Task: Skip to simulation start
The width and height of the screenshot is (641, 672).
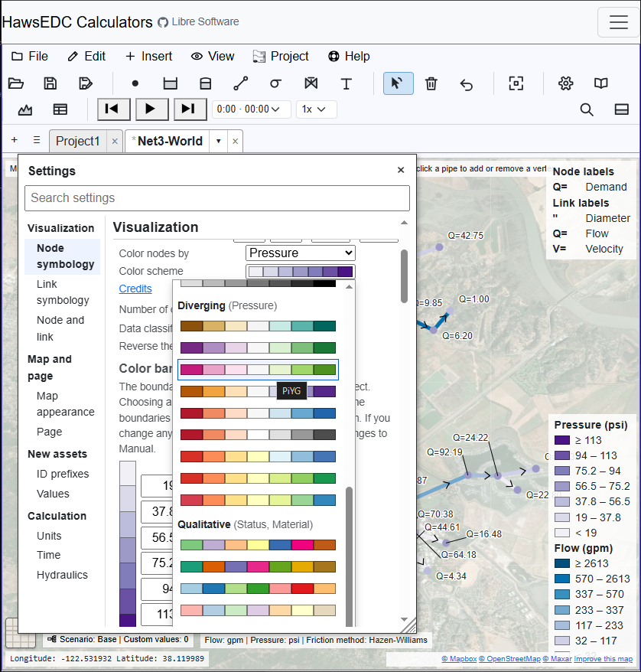Action: click(x=114, y=109)
